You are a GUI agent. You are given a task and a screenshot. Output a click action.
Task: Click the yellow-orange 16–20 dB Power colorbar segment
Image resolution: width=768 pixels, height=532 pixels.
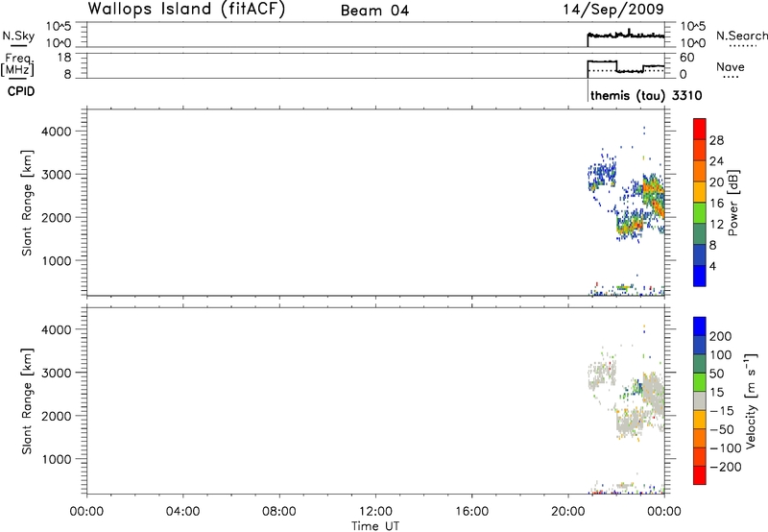(x=700, y=192)
